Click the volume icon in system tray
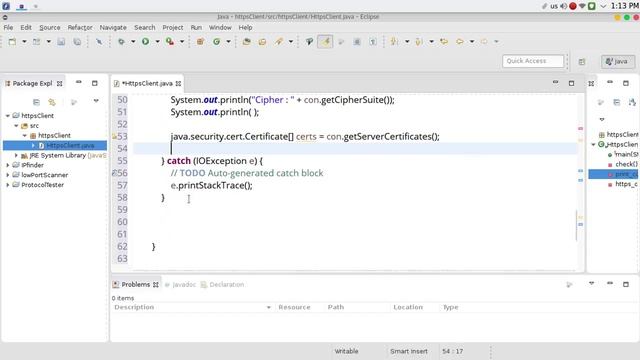Image resolution: width=640 pixels, height=360 pixels. pyautogui.click(x=563, y=6)
